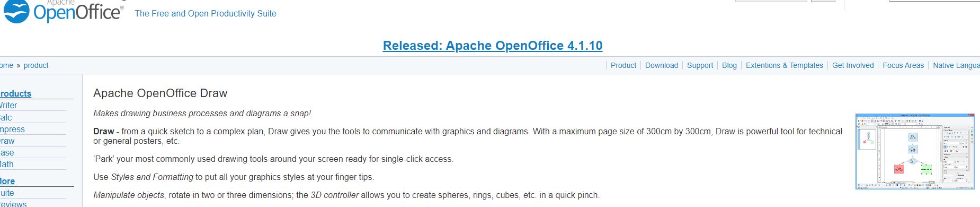Click the Native Language navigation item
980x207 pixels.
coord(956,65)
